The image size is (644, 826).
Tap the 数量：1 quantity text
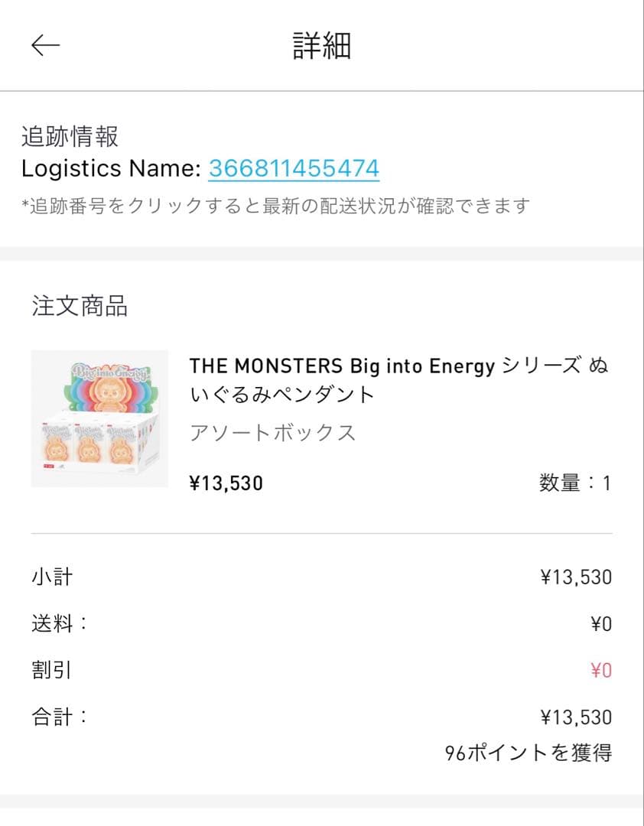click(574, 483)
